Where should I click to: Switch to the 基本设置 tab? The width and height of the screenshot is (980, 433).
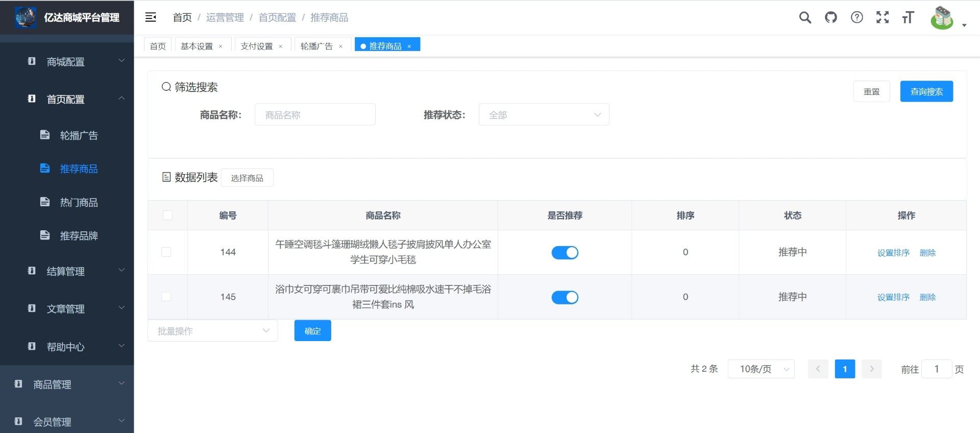pyautogui.click(x=197, y=46)
